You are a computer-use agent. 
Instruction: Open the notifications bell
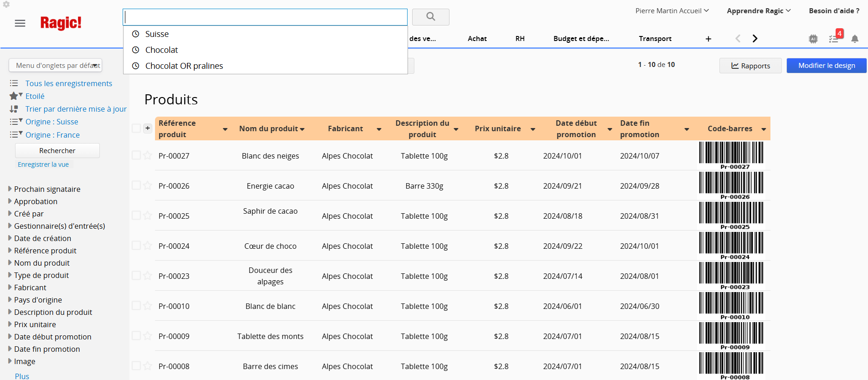(855, 39)
